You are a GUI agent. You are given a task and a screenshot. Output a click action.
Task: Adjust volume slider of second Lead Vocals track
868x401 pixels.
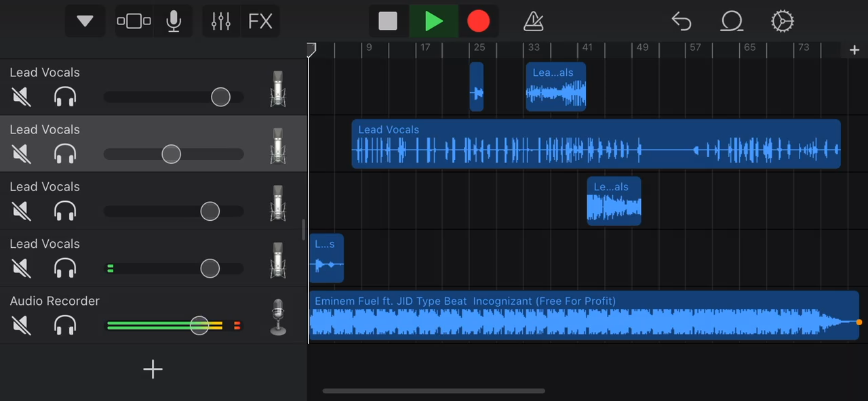point(172,154)
